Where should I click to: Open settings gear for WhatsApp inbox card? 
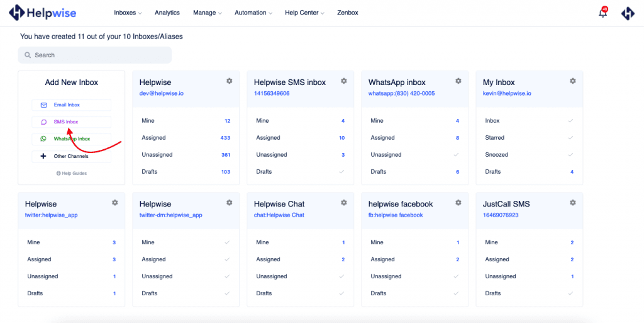[x=458, y=81]
